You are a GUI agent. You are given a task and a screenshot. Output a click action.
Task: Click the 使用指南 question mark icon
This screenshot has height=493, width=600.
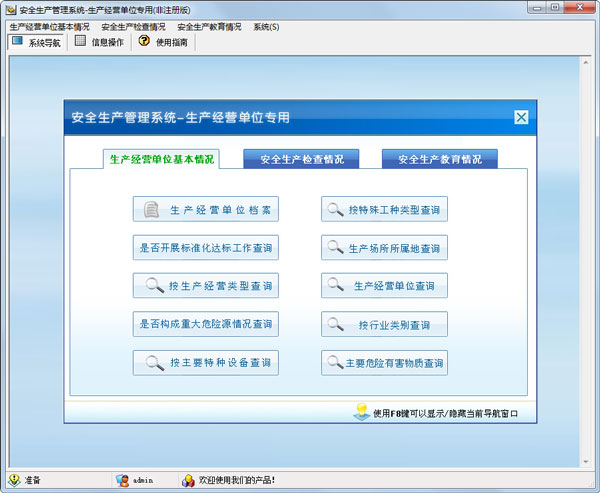click(x=144, y=40)
